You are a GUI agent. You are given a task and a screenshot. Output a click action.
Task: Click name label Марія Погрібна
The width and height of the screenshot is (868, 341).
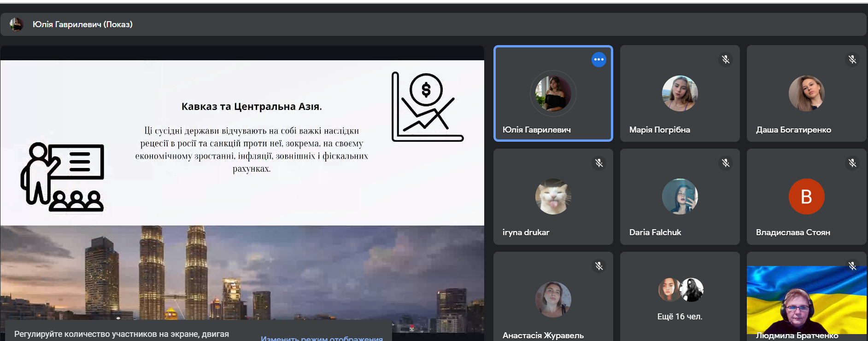point(660,130)
